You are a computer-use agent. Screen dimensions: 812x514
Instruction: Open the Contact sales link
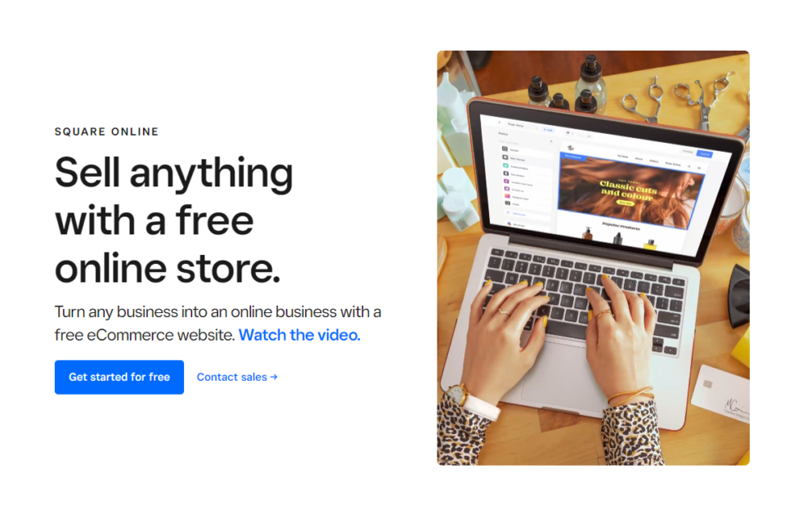point(231,377)
